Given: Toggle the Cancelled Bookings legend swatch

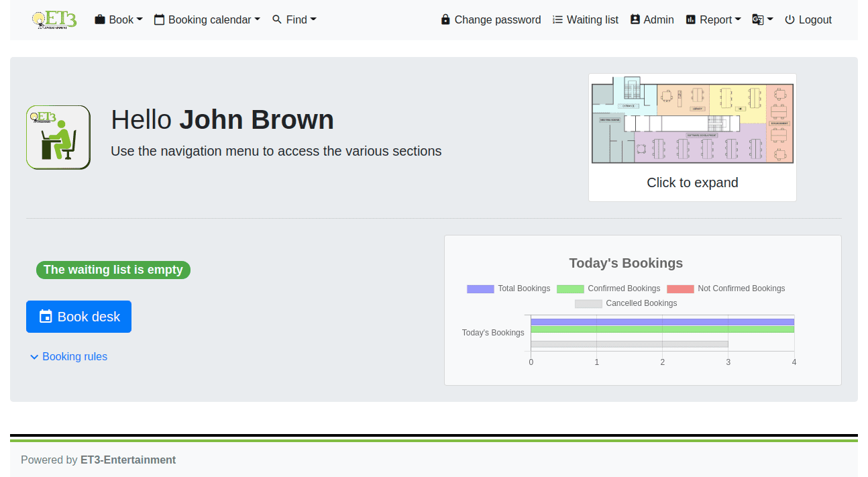Looking at the screenshot, I should click(588, 303).
